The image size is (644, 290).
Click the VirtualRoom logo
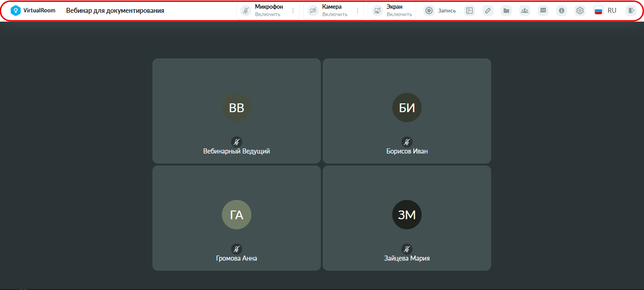(x=33, y=10)
